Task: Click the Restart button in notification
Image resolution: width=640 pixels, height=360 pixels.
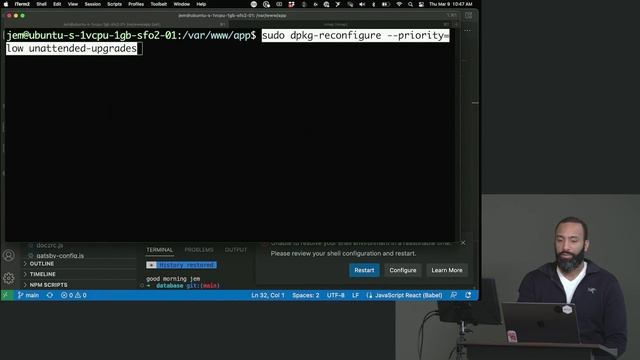Action: click(364, 270)
